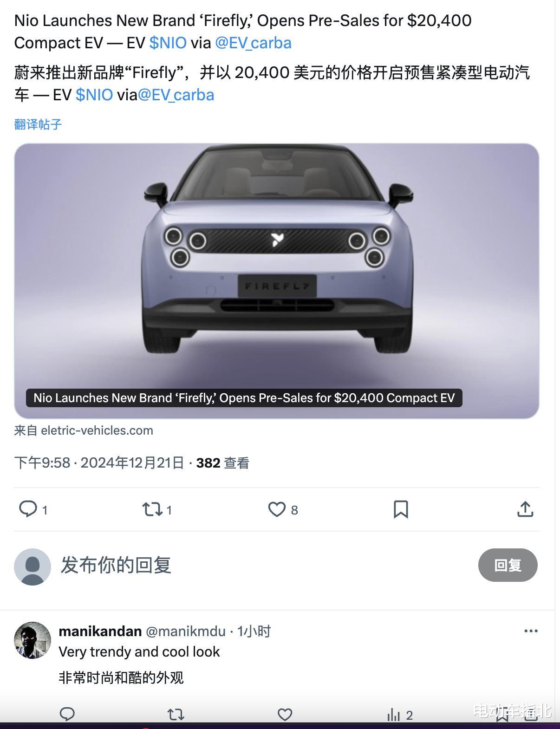This screenshot has height=729, width=560.
Task: Click the 翻译帖子 translate post link
Action: 38,124
